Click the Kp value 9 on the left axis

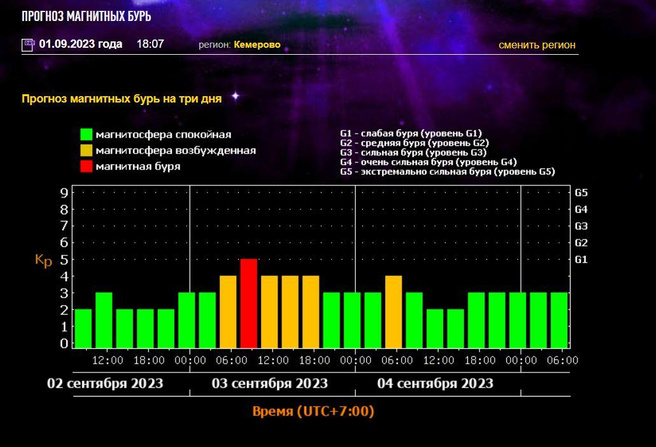coord(64,193)
